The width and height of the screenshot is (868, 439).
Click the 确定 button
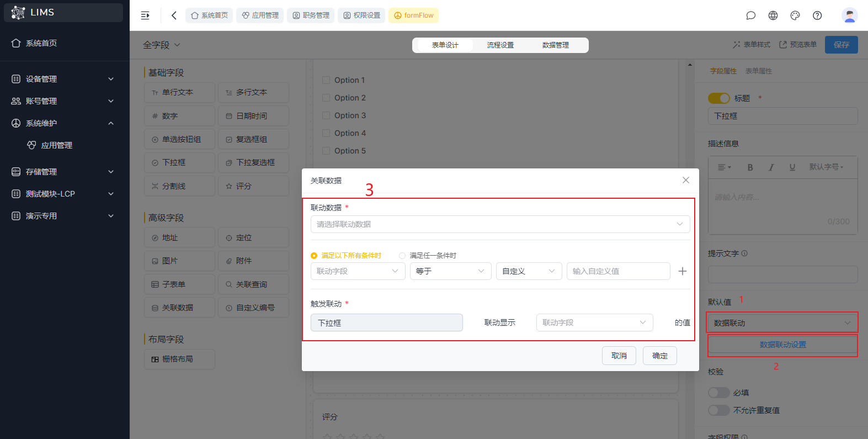(x=660, y=356)
